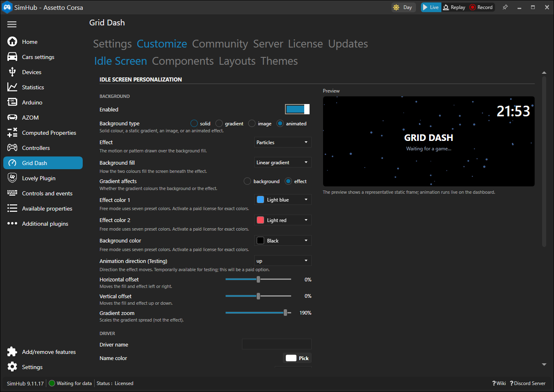Click the Computed Properties calculator icon
Image resolution: width=554 pixels, height=392 pixels.
pos(12,132)
